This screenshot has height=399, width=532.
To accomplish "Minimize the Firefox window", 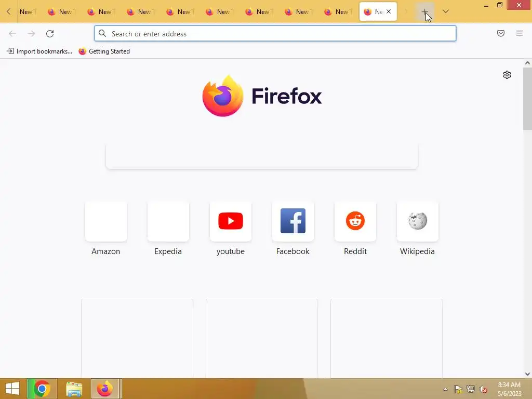I will 486,5.
